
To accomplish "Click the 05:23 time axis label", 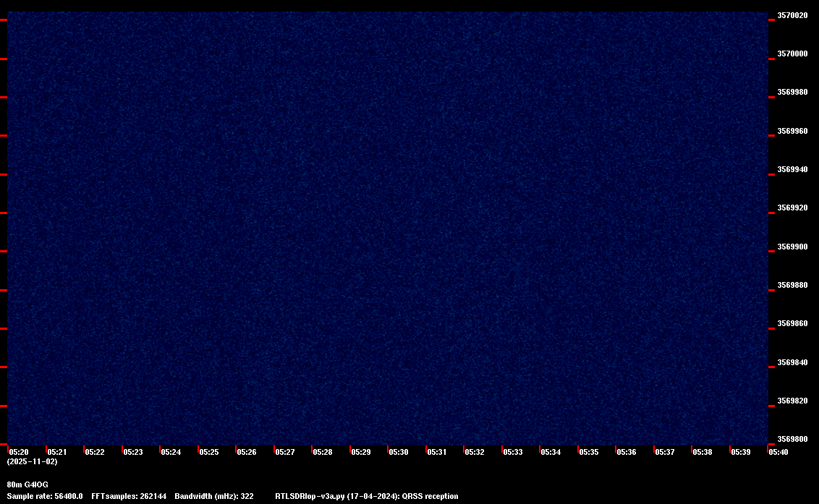I will pyautogui.click(x=132, y=452).
